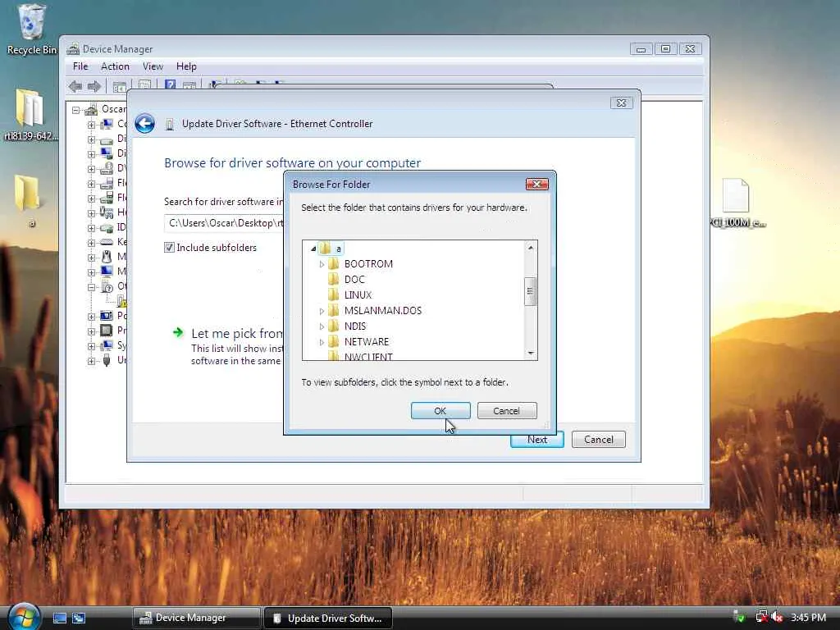Viewport: 840px width, 630px height.
Task: Go back using the blue back arrow
Action: tap(144, 124)
